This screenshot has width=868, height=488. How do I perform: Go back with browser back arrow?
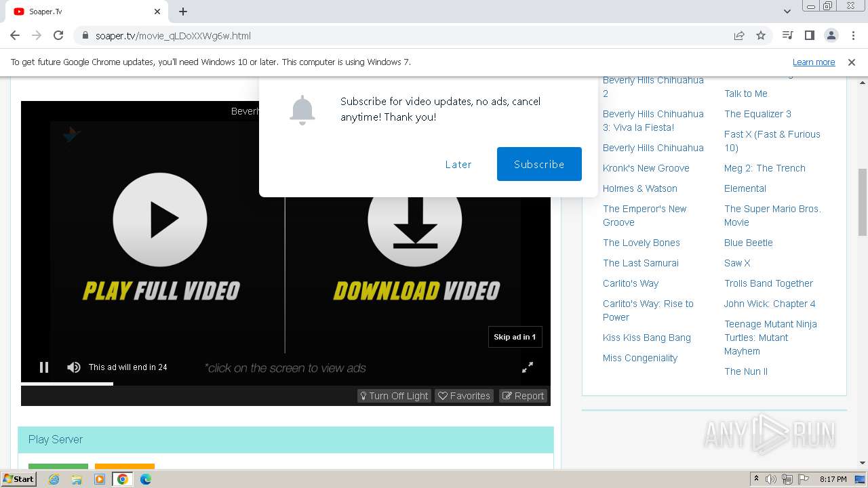pyautogui.click(x=15, y=35)
